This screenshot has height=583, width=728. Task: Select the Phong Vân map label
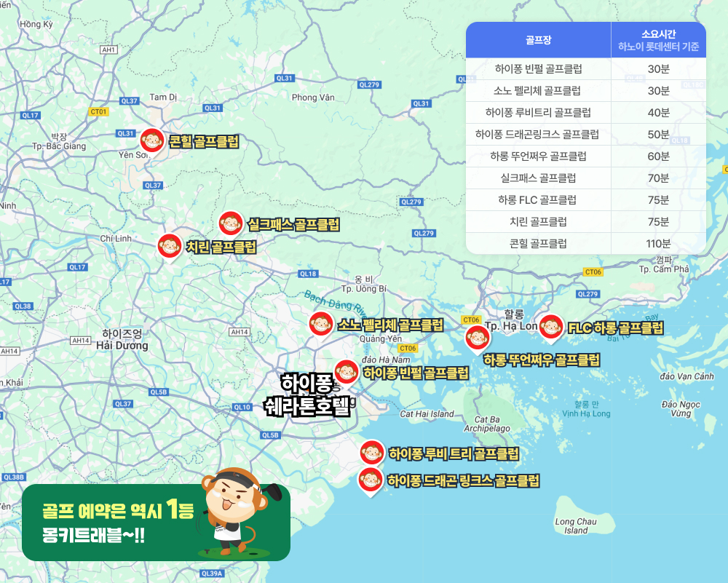coord(313,98)
